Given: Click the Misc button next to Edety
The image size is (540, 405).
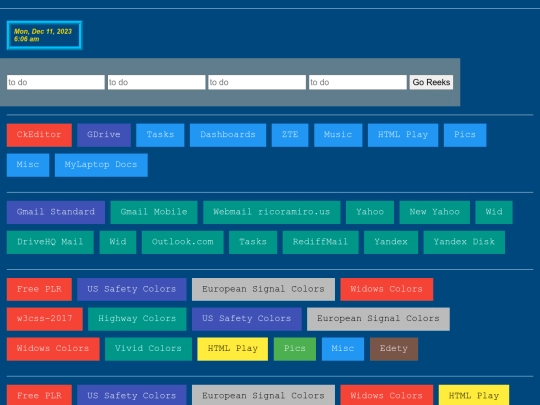Looking at the screenshot, I should pos(343,349).
